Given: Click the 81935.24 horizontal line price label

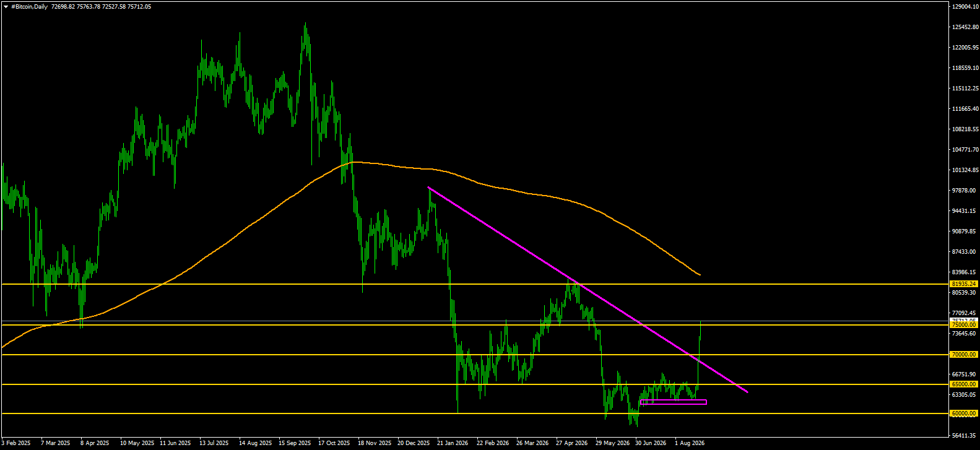Looking at the screenshot, I should (964, 284).
